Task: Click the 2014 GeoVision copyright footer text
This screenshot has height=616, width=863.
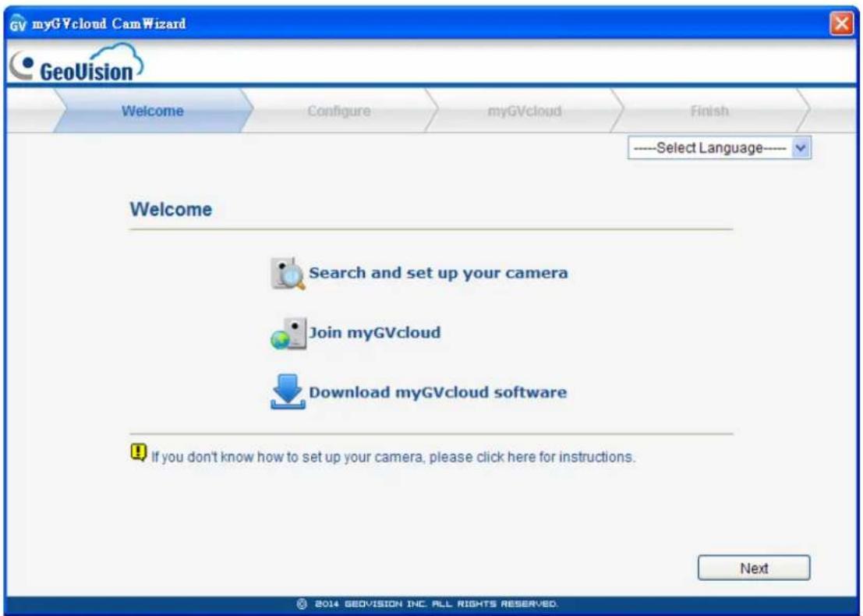Action: tap(428, 604)
